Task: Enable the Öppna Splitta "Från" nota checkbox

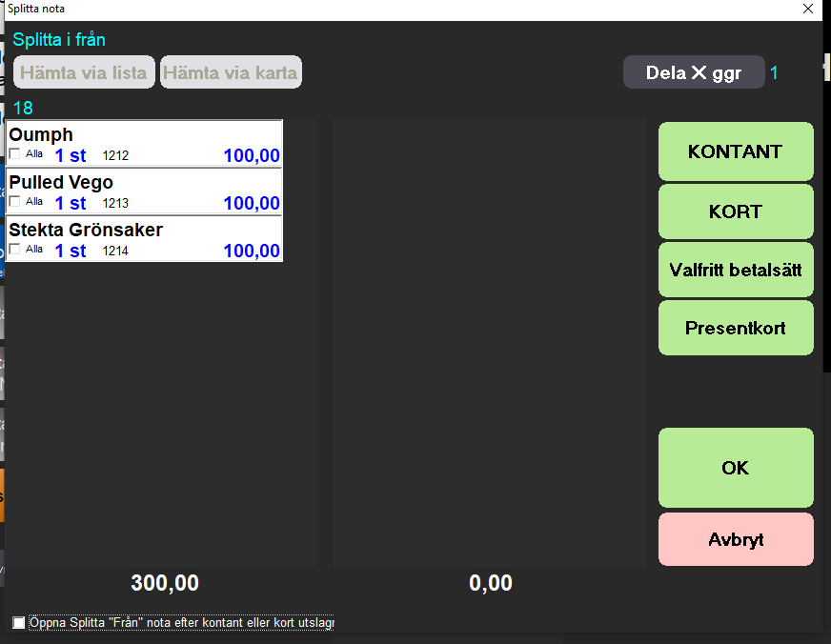Action: (x=19, y=623)
